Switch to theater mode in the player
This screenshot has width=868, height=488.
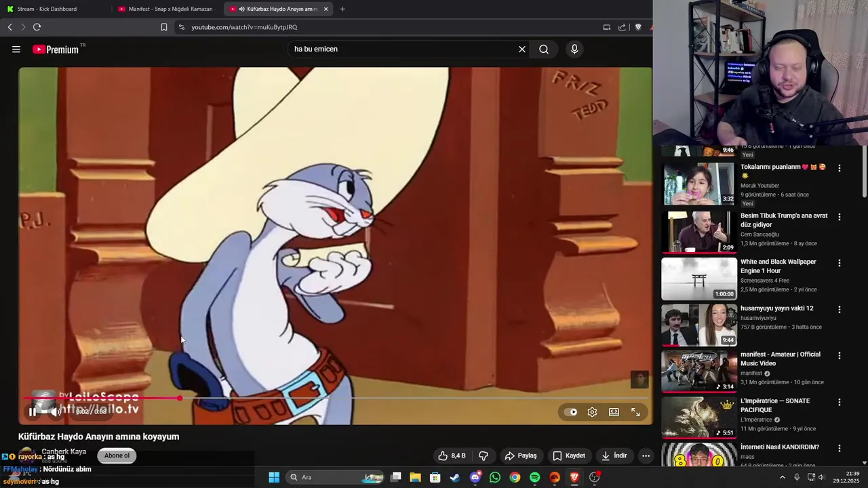(614, 412)
